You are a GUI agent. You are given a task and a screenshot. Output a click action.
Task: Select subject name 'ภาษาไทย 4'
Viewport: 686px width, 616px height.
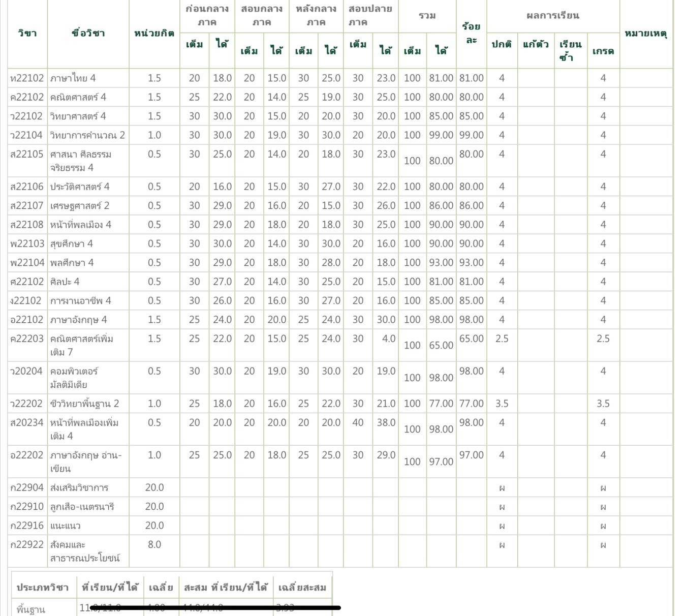point(73,78)
